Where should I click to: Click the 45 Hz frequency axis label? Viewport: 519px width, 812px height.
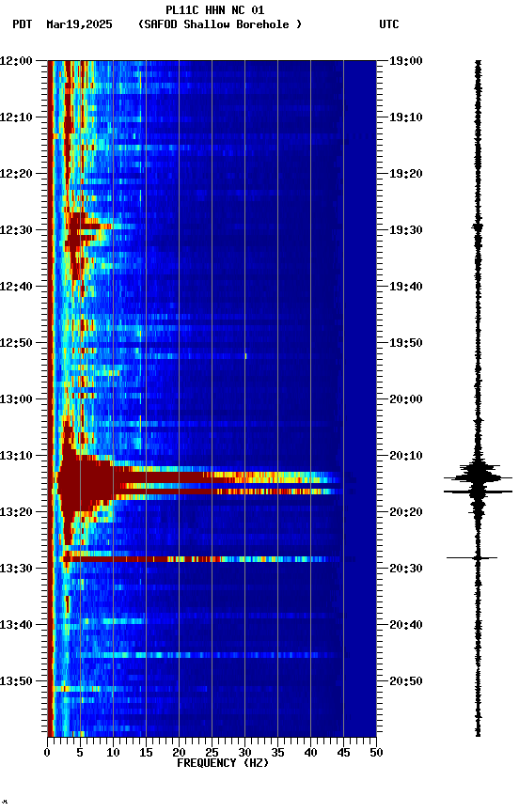click(343, 754)
